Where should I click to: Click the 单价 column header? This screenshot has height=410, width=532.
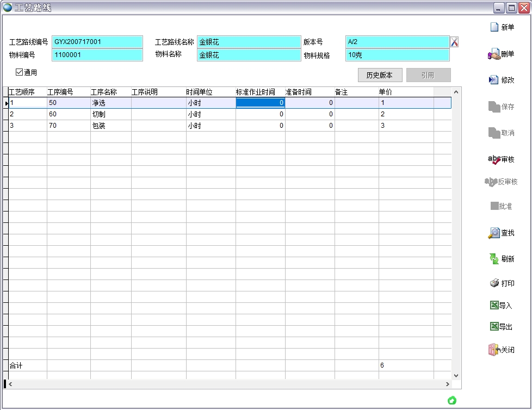click(x=405, y=92)
